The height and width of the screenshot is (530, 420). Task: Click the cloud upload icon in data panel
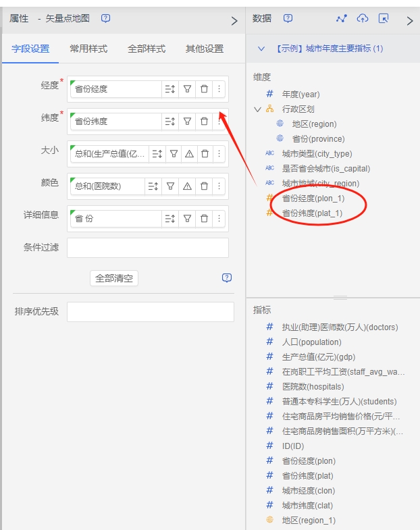(363, 19)
